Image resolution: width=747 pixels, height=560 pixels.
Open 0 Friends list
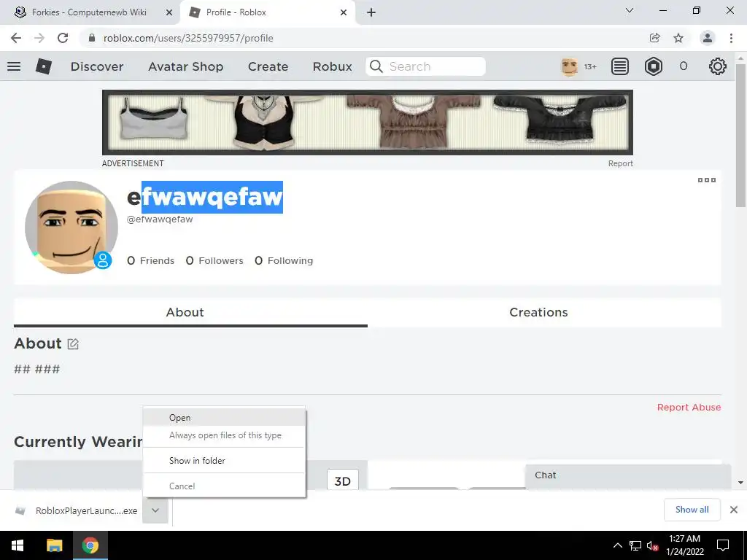tap(150, 260)
